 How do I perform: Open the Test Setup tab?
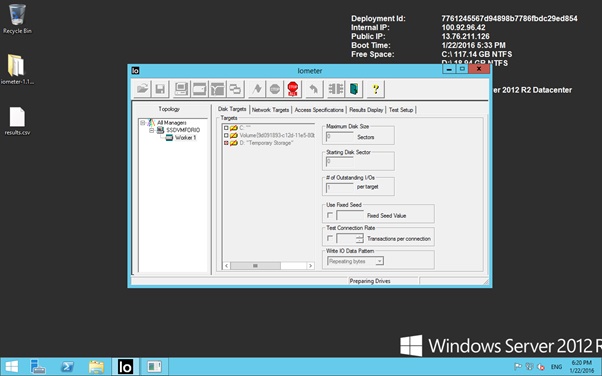tap(401, 110)
